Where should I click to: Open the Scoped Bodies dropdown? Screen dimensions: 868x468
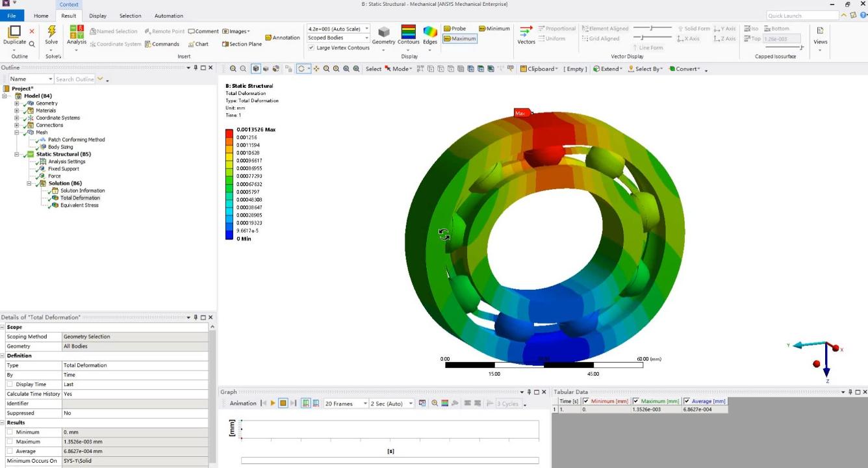click(x=366, y=38)
